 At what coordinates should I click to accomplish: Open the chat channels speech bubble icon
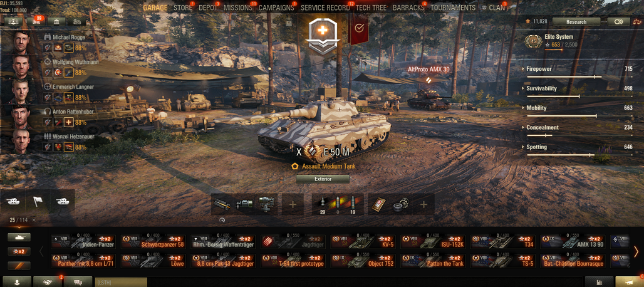[x=78, y=282]
